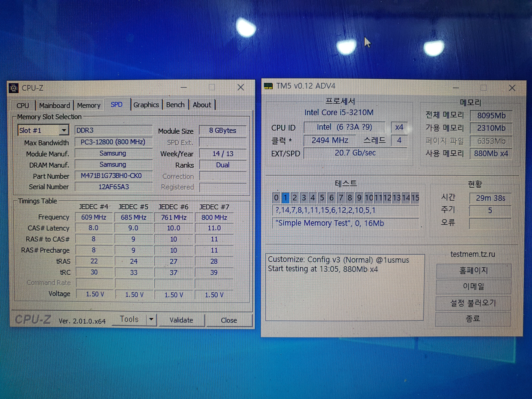Click the Intel Core i5-3210M processor name
Viewport: 532px width, 399px height.
coord(339,113)
